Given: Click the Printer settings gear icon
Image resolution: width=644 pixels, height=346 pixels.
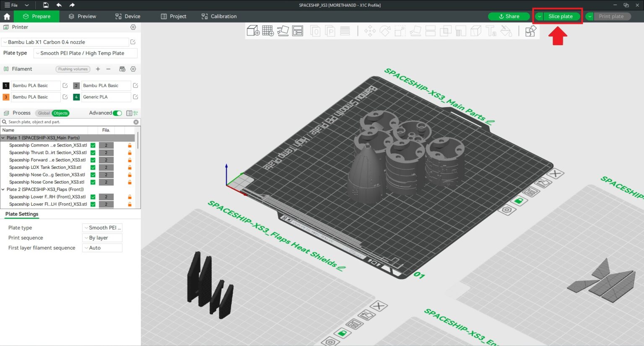Looking at the screenshot, I should click(133, 27).
